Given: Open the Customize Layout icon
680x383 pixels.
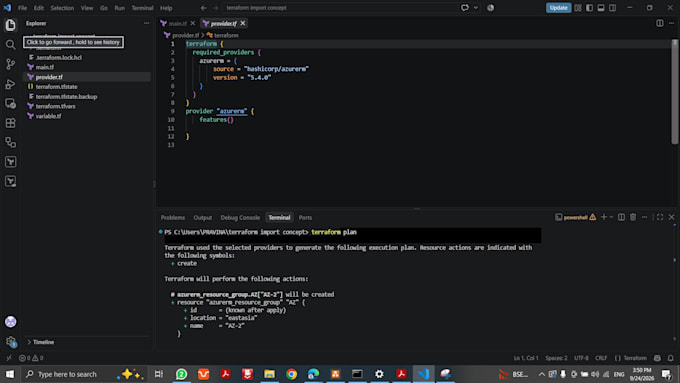Looking at the screenshot, I should [578, 8].
